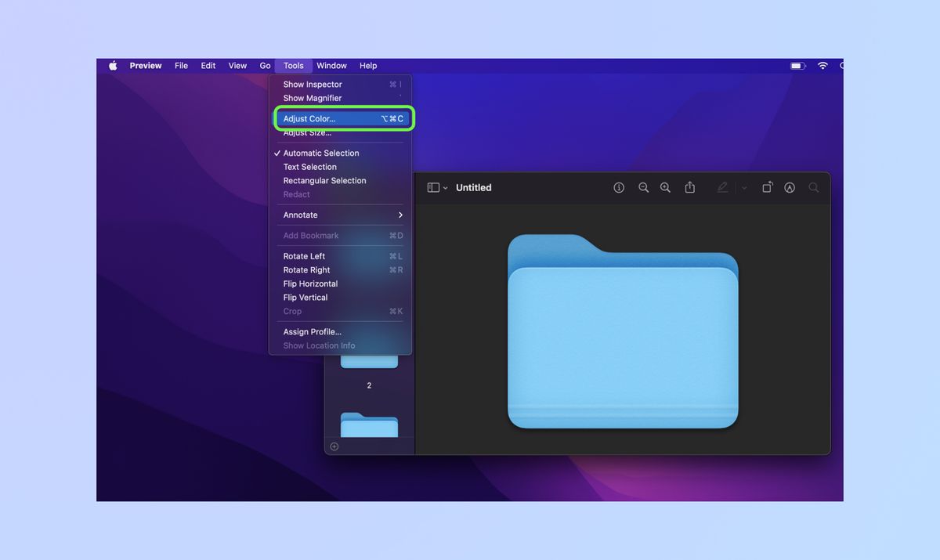Viewport: 940px width, 560px height.
Task: Click the Wi-Fi icon in the menu bar
Action: pos(822,66)
